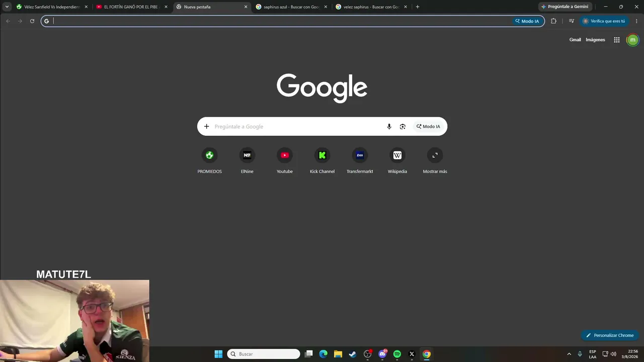Screen dimensions: 644x362
Task: Click the Google logo
Action: pos(322,88)
